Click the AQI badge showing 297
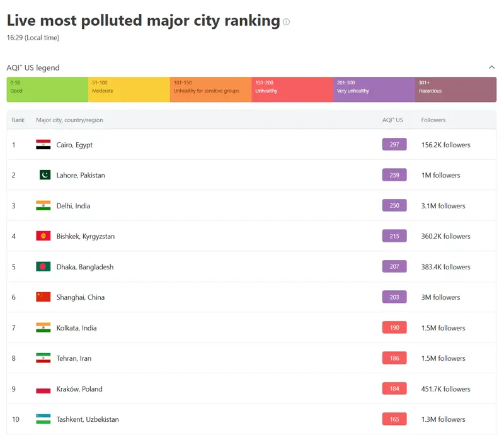The width and height of the screenshot is (504, 435). pyautogui.click(x=394, y=145)
